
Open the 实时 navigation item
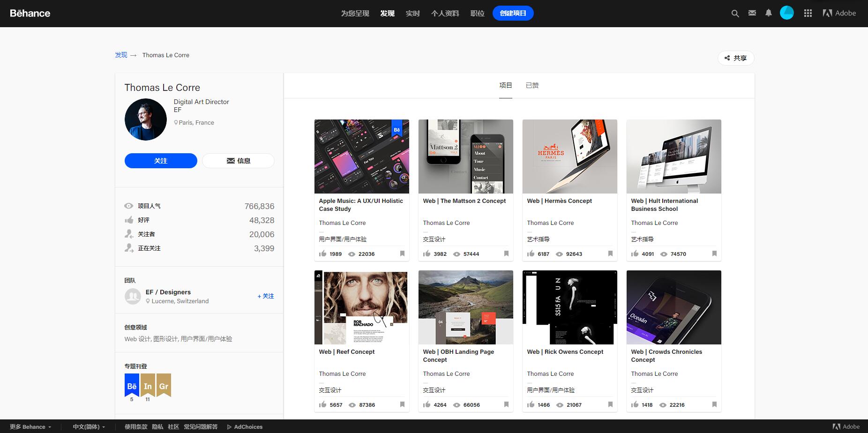pyautogui.click(x=413, y=13)
